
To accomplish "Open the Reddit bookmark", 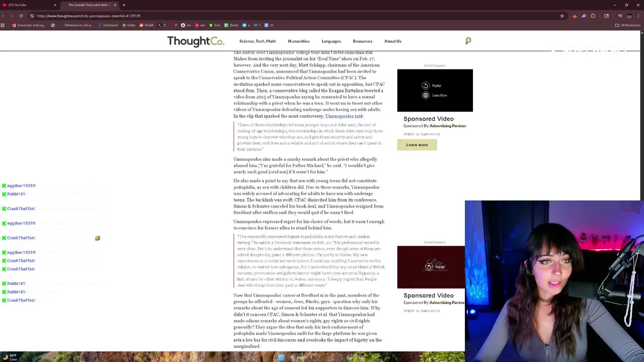I will pos(146,25).
